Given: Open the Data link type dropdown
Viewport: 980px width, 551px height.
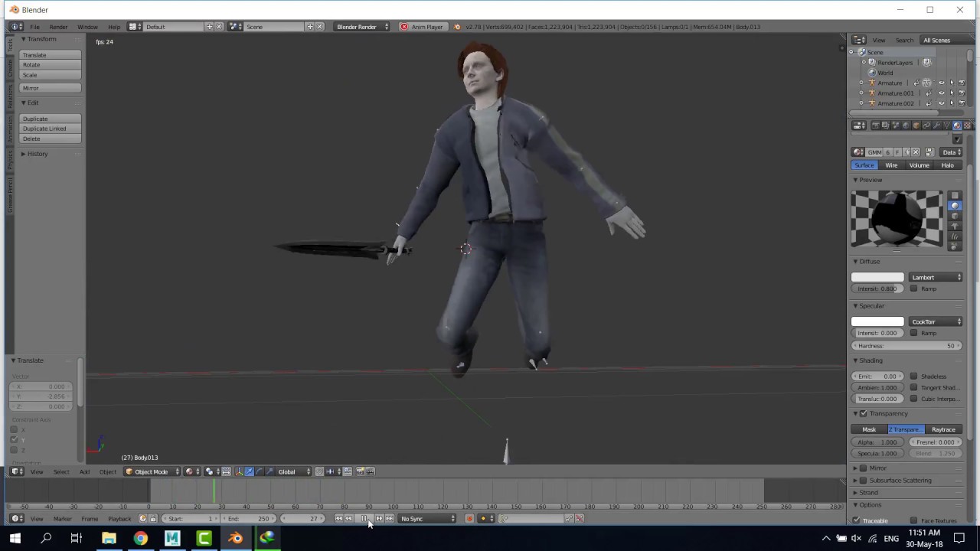Looking at the screenshot, I should (x=952, y=152).
